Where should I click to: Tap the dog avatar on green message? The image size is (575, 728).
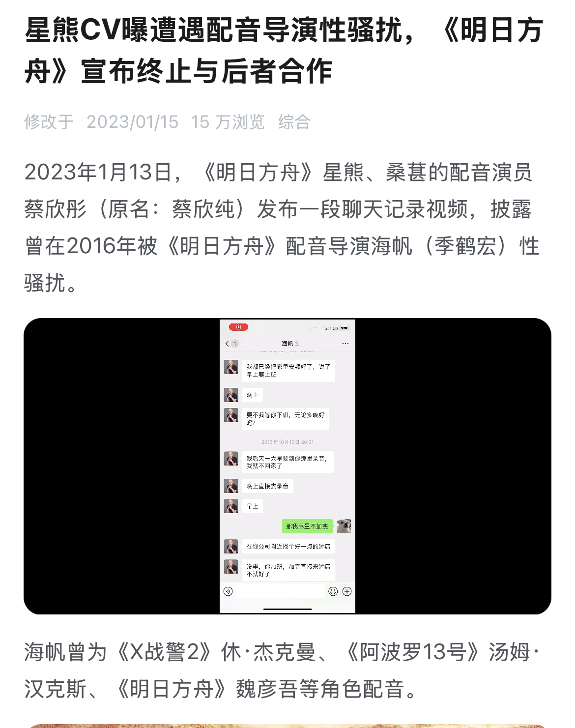(344, 526)
